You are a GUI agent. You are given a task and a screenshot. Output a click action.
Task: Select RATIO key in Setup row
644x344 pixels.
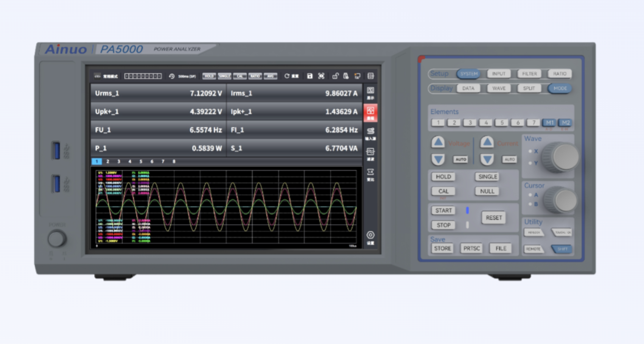(560, 73)
